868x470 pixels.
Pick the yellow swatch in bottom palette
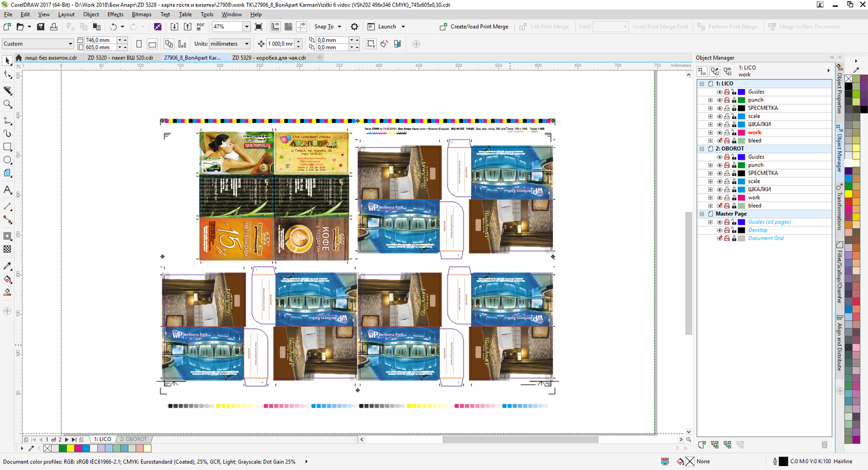click(x=70, y=449)
